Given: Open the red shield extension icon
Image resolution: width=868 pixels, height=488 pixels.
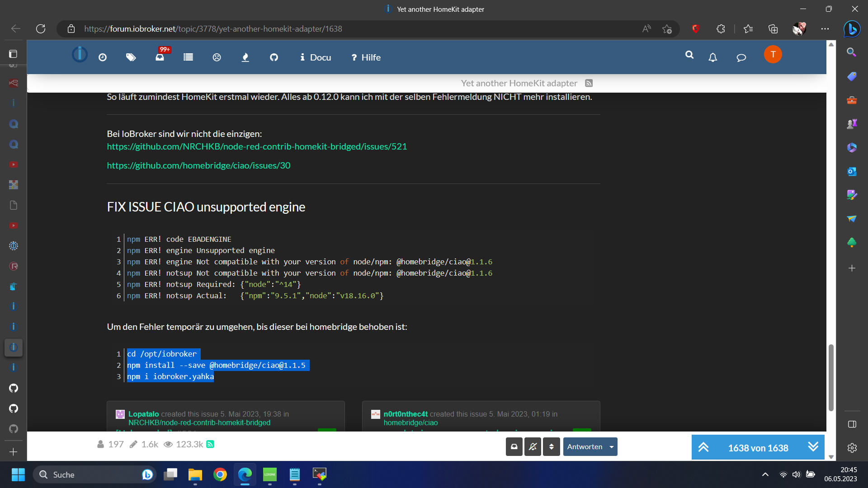Looking at the screenshot, I should (696, 28).
